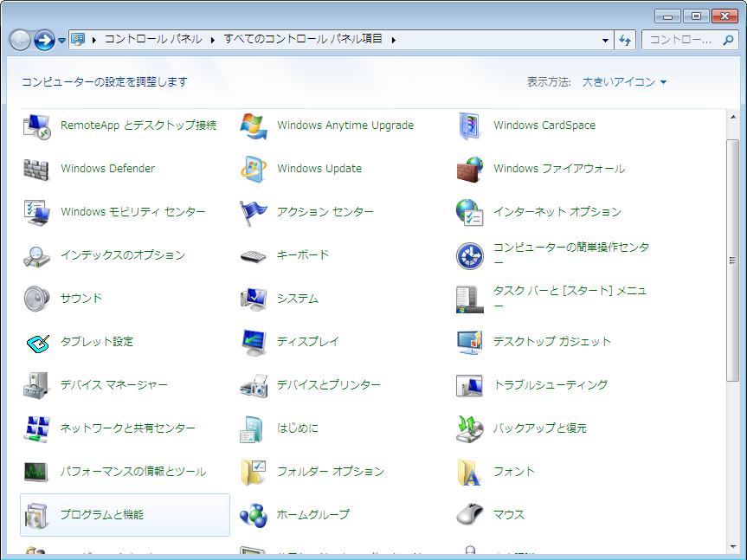Click the back navigation button
The width and height of the screenshot is (747, 560).
20,41
